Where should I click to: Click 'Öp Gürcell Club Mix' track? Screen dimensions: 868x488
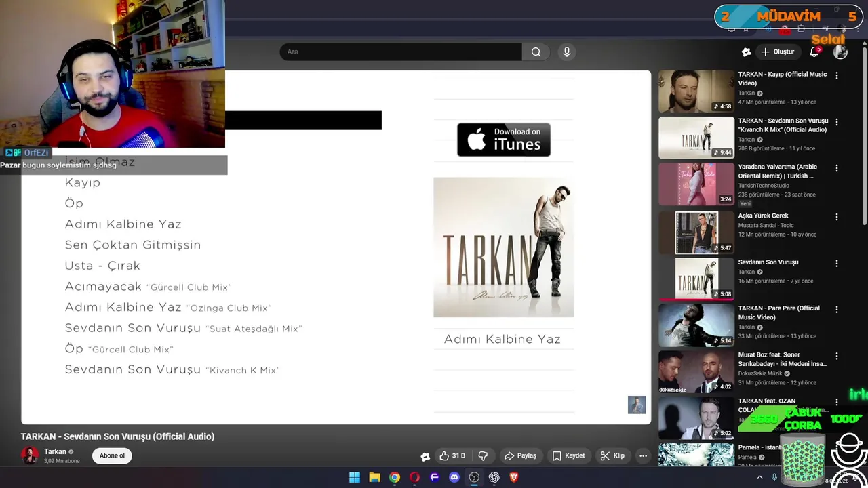coord(119,348)
